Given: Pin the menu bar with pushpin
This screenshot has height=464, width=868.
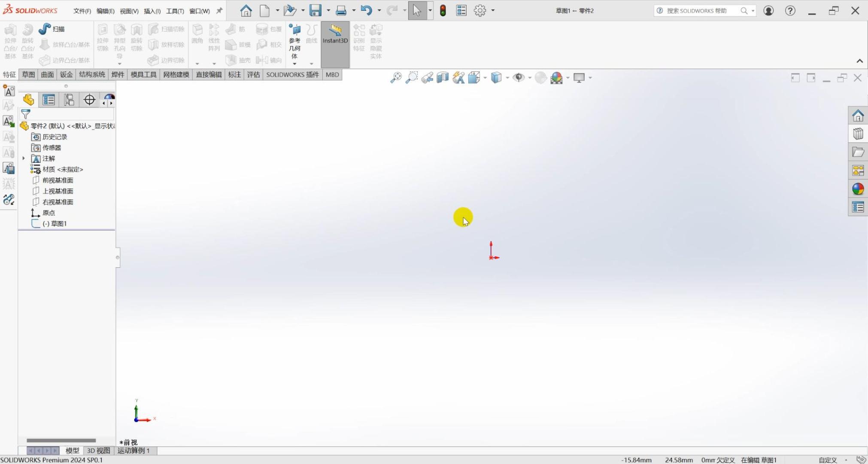Looking at the screenshot, I should pyautogui.click(x=219, y=11).
